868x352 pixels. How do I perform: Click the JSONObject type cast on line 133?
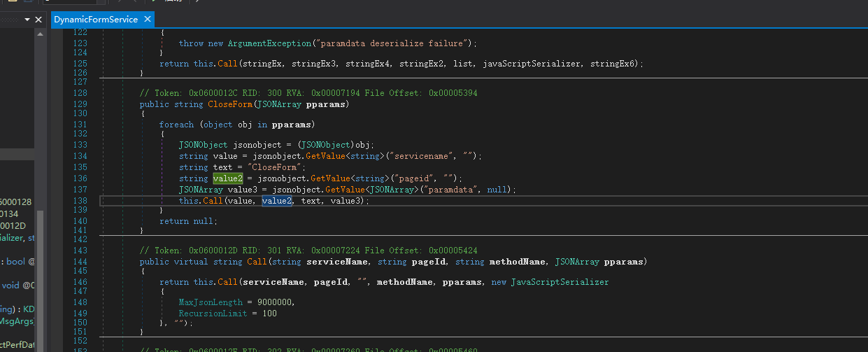(327, 145)
